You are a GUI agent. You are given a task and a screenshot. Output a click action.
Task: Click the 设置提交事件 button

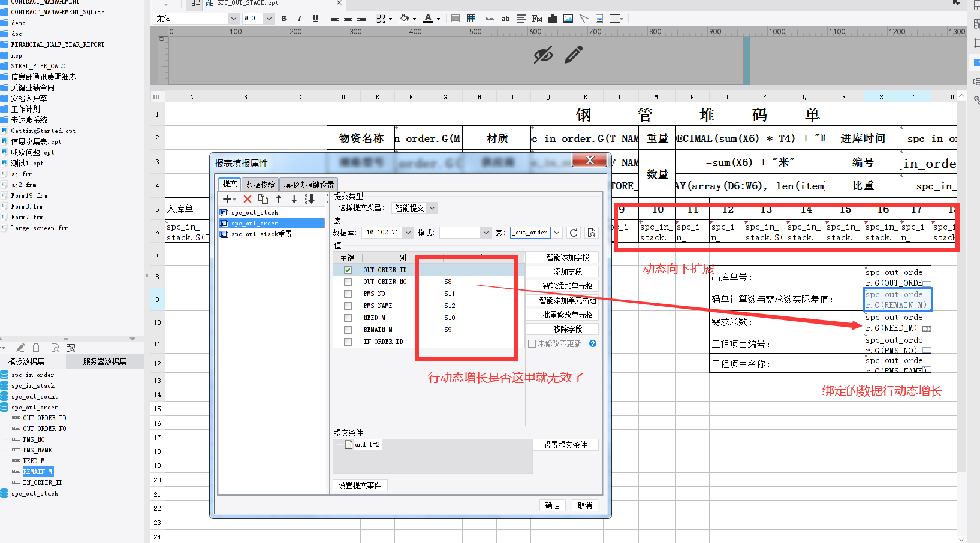click(360, 485)
